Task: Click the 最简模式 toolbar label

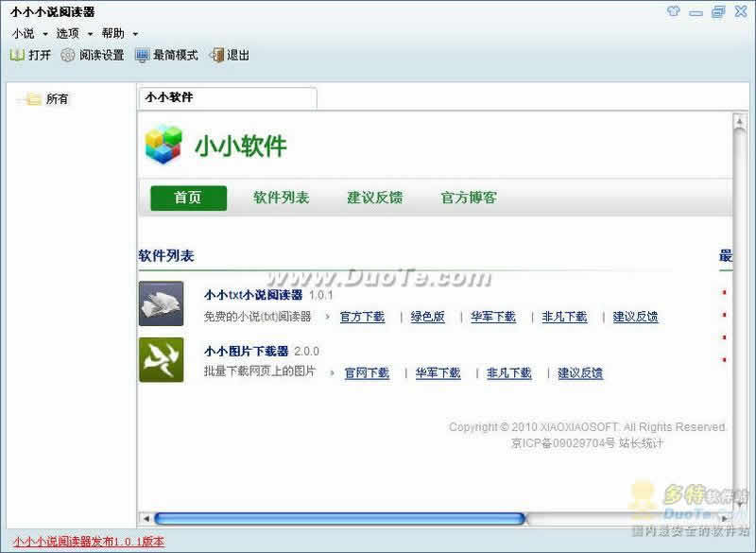Action: click(x=176, y=56)
